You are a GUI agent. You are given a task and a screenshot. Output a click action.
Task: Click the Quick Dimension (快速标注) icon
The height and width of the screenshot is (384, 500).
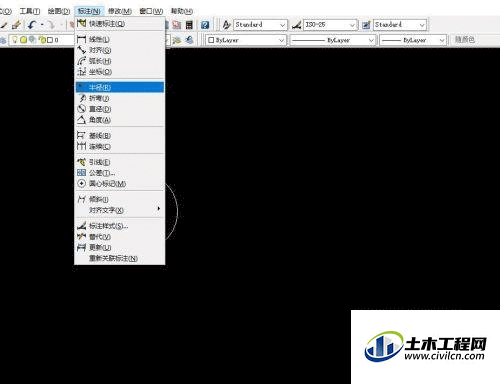click(x=81, y=23)
